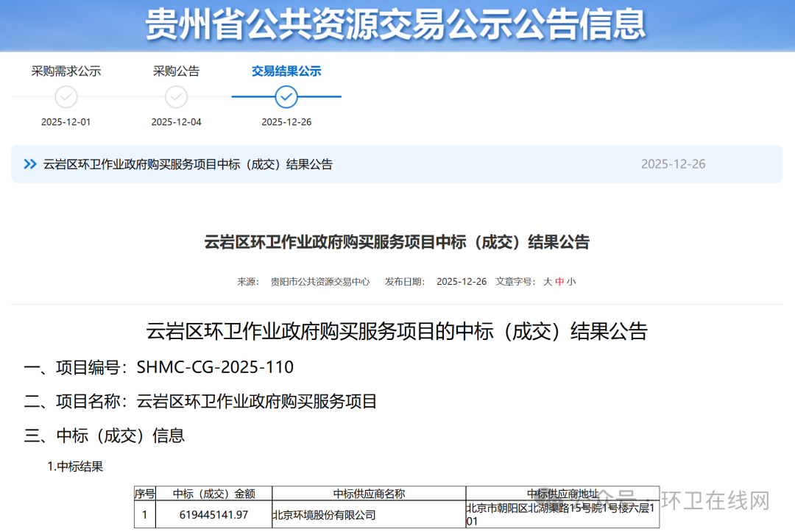
Task: Click the large 云岩区环卫作业政府购买服务项目的中标（成交）结果公告 heading
Action: click(x=397, y=331)
